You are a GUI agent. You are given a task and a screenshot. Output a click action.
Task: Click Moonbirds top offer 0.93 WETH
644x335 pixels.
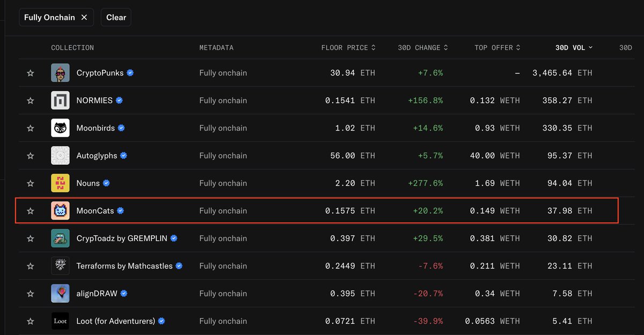497,128
